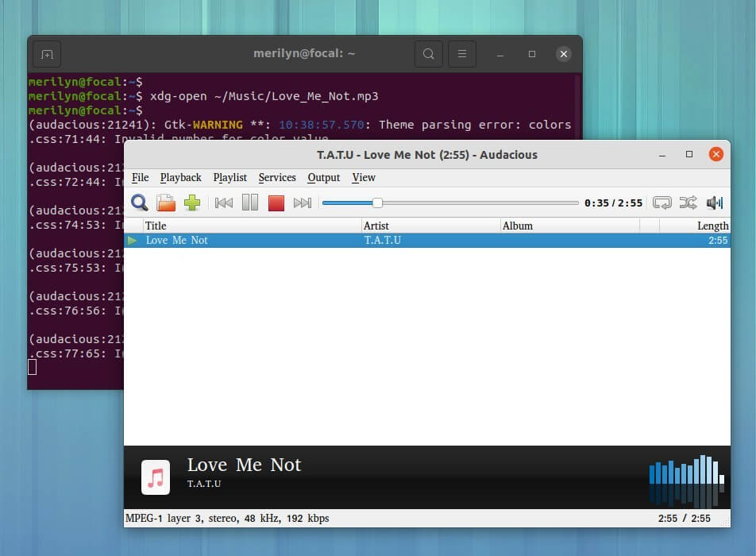756x556 pixels.
Task: Open files with the folder icon
Action: [x=165, y=203]
